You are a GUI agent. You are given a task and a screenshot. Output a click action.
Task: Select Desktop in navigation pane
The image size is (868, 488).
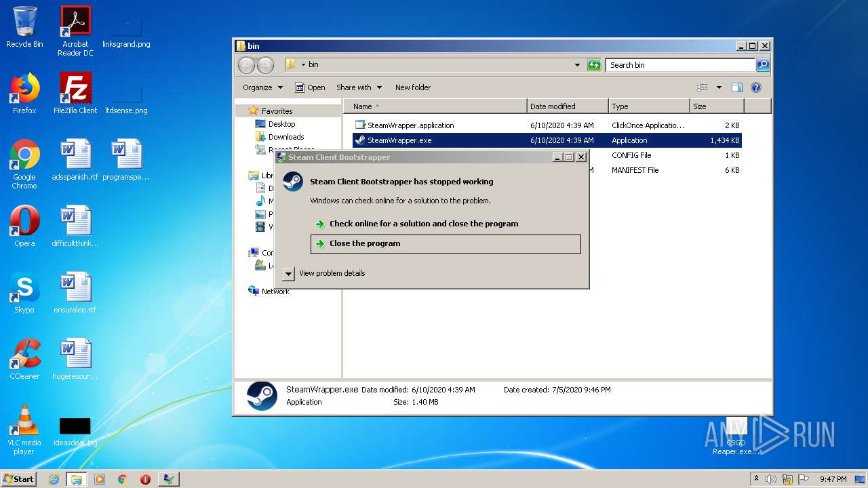click(x=281, y=124)
